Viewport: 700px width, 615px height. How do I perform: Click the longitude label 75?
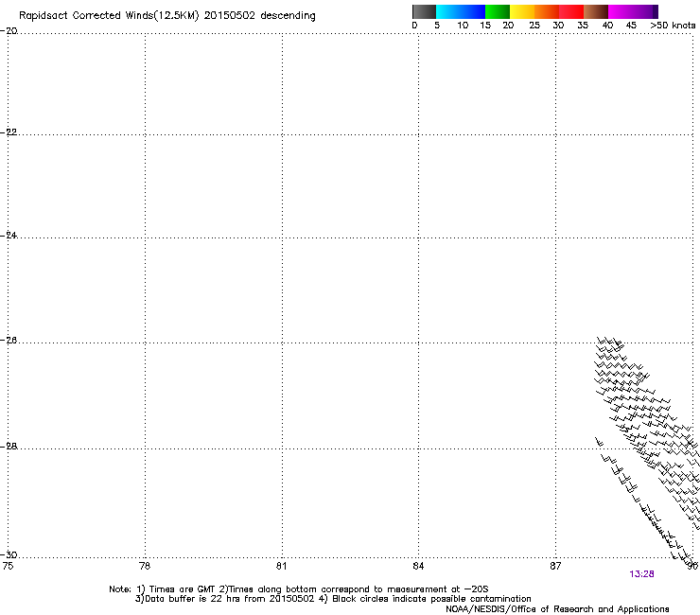pos(8,566)
